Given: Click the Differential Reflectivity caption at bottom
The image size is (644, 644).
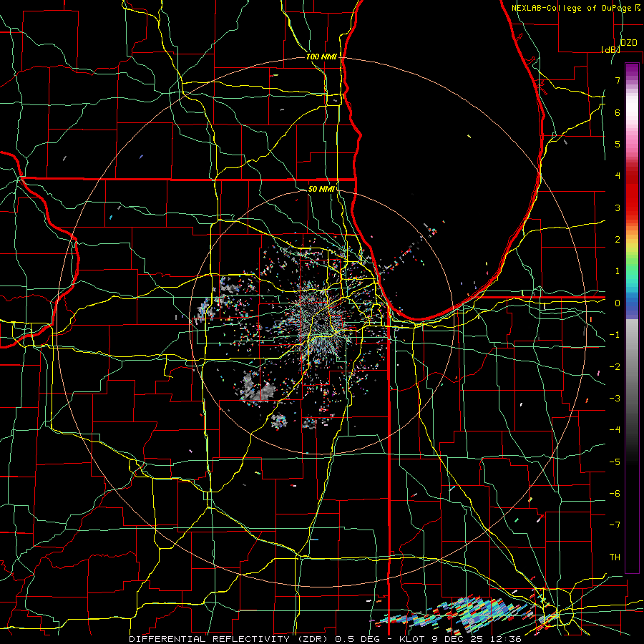Looking at the screenshot, I should (325, 639).
